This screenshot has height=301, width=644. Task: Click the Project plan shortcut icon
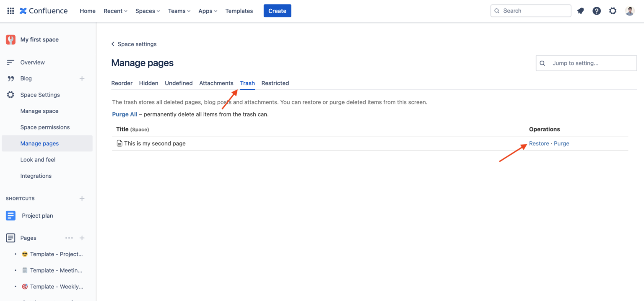10,215
